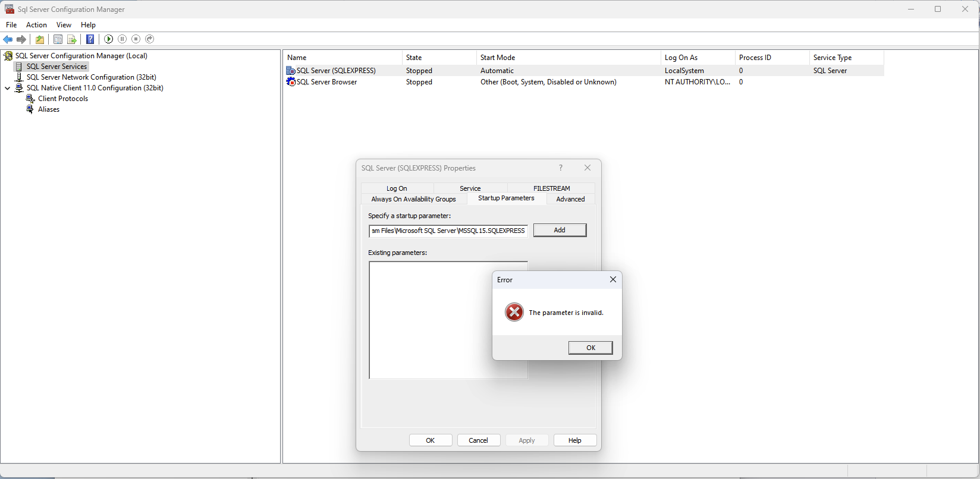The width and height of the screenshot is (980, 479).
Task: Click Other (Boot, System, Disabled or Unknown) cell
Action: [548, 82]
